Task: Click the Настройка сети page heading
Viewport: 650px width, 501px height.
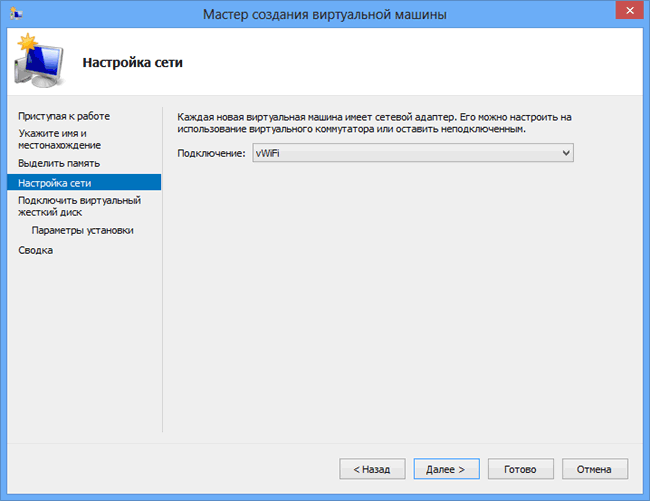Action: pos(132,63)
